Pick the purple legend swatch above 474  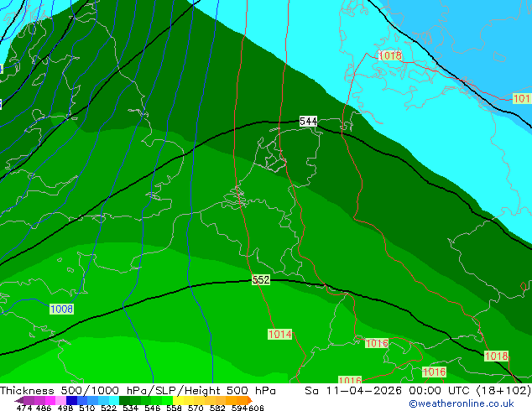(29, 400)
